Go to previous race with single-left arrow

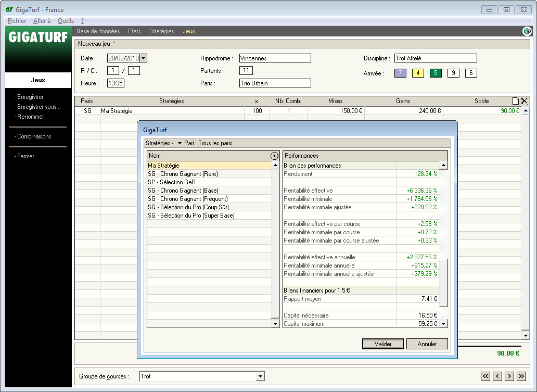(497, 376)
